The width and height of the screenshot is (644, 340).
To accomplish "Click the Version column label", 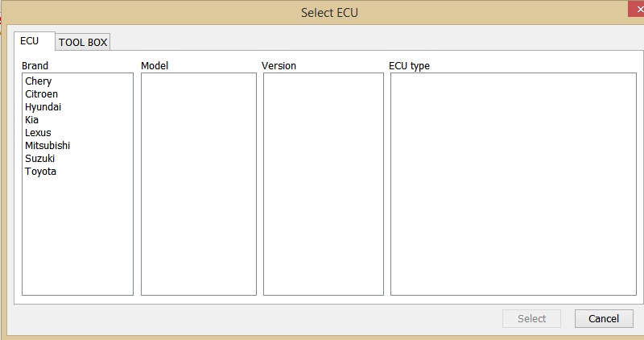I will tap(279, 65).
